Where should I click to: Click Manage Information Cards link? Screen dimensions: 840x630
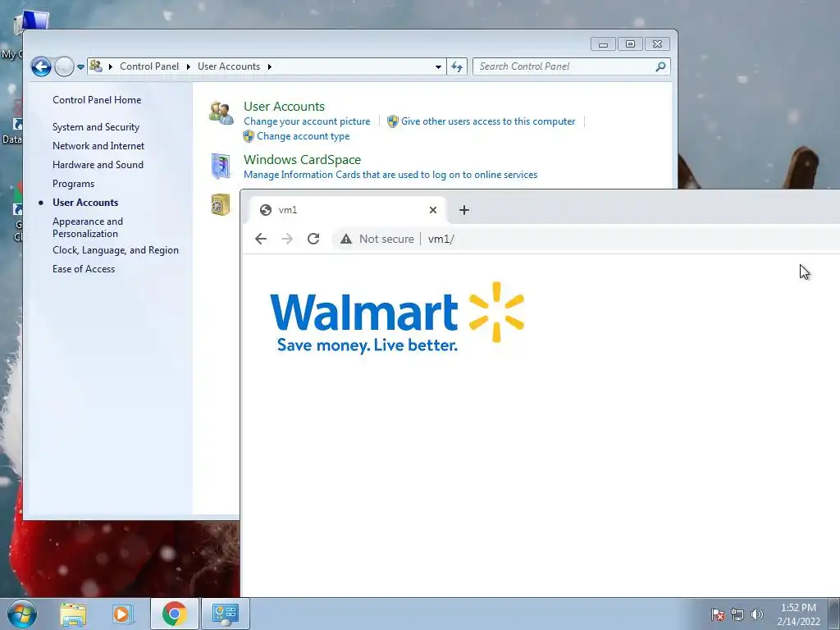point(390,175)
